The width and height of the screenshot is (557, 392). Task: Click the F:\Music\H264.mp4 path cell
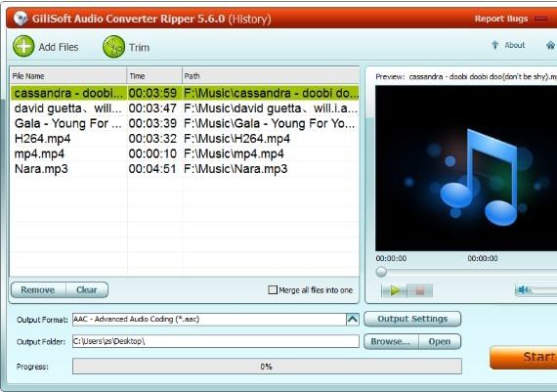236,138
